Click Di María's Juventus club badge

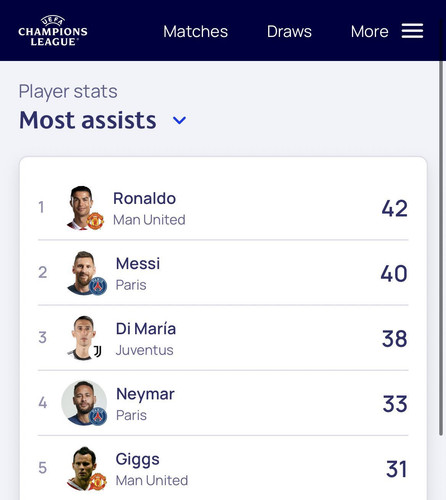click(x=97, y=351)
